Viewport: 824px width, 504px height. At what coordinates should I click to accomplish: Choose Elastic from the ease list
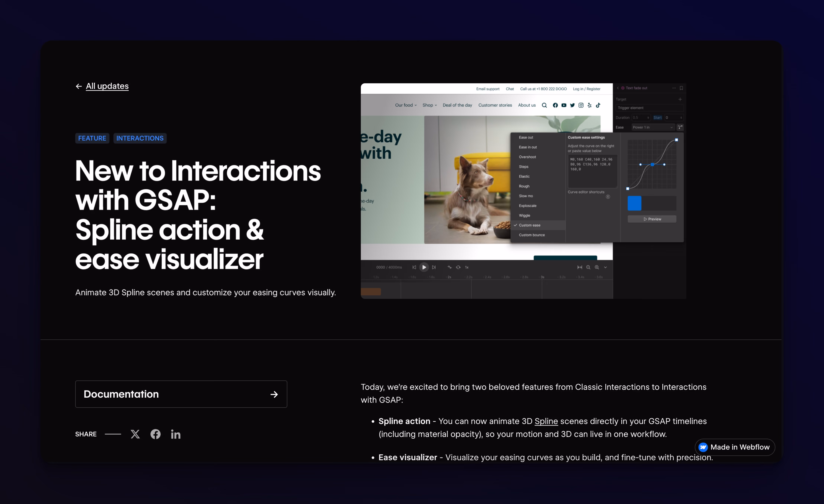pos(524,176)
